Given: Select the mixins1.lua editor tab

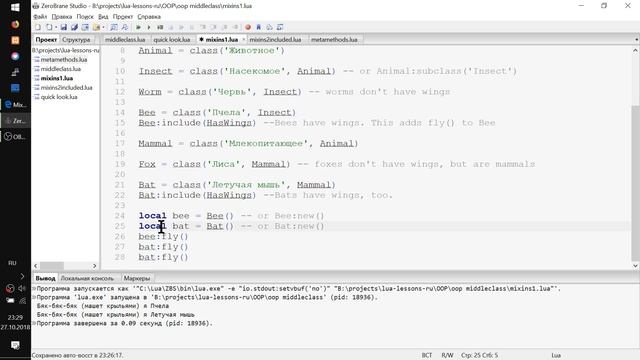Looking at the screenshot, I should click(222, 40).
